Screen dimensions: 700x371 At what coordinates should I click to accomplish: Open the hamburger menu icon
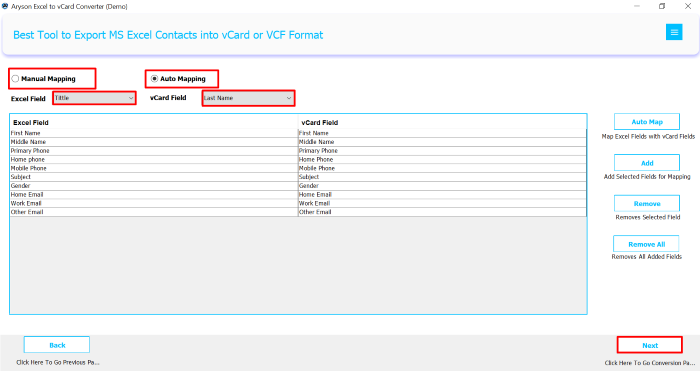click(x=674, y=32)
